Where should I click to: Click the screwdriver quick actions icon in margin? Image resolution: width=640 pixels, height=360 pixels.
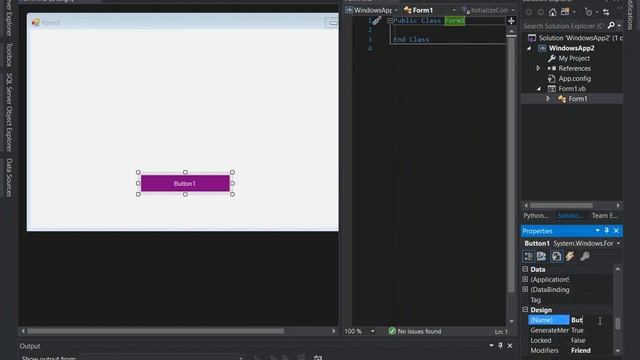tap(377, 20)
